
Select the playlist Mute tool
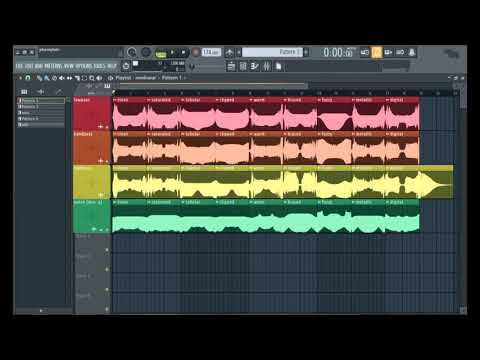62,78
